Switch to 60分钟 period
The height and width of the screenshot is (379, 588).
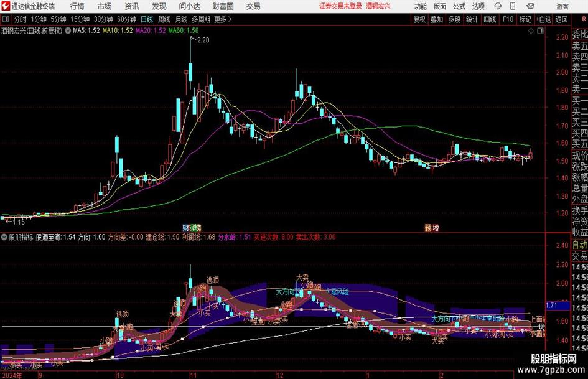click(x=127, y=19)
